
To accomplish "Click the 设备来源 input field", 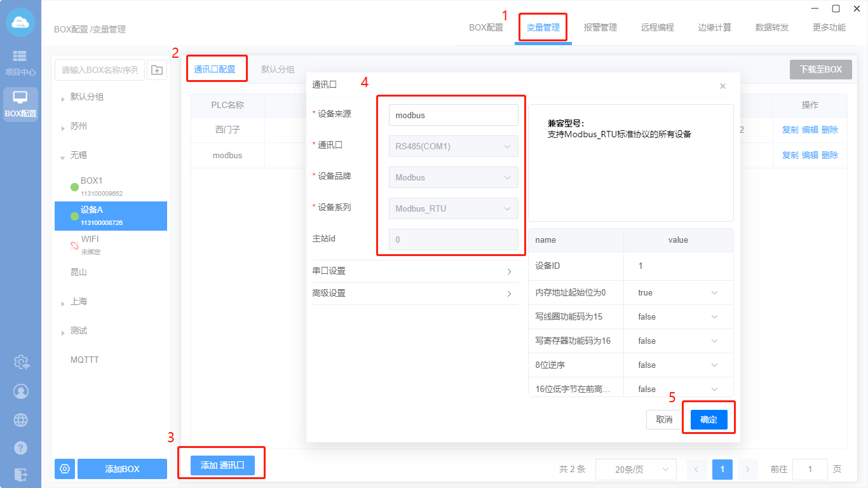I will tap(453, 115).
